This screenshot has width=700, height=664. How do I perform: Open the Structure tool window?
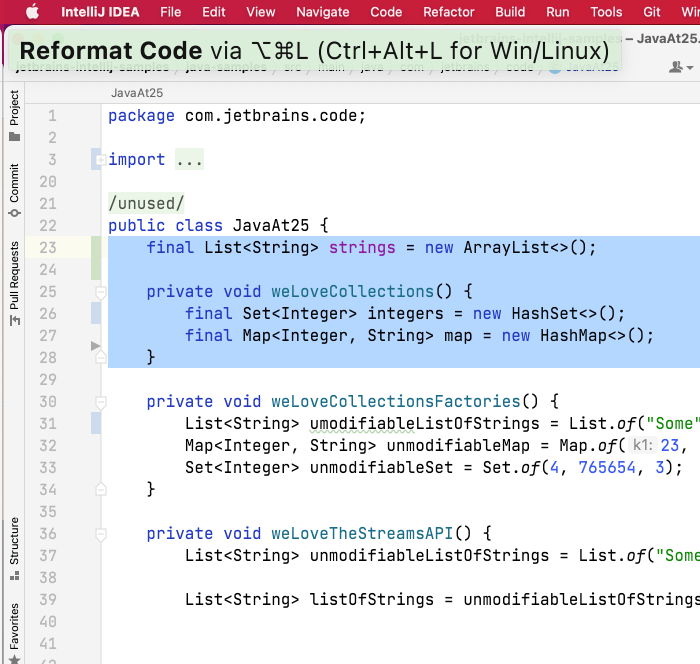[14, 548]
